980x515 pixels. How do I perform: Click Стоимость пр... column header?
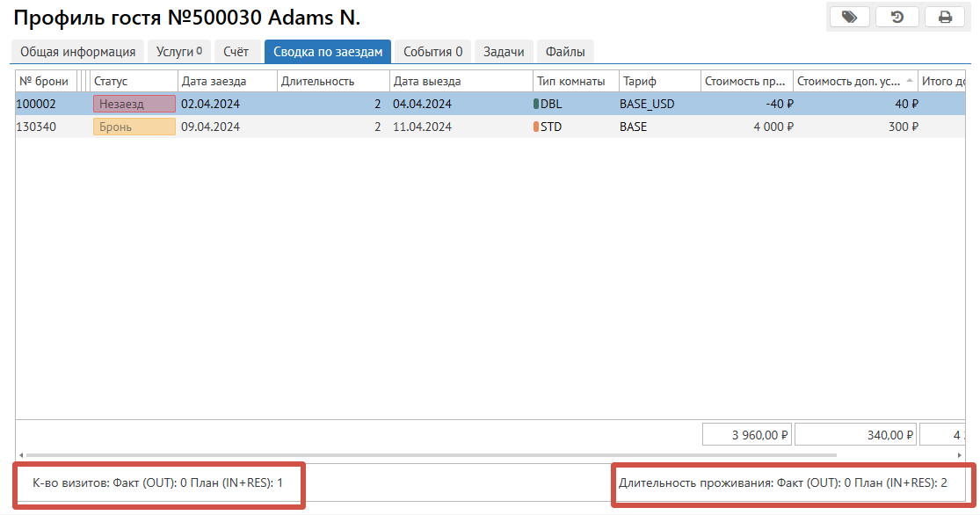coord(746,81)
